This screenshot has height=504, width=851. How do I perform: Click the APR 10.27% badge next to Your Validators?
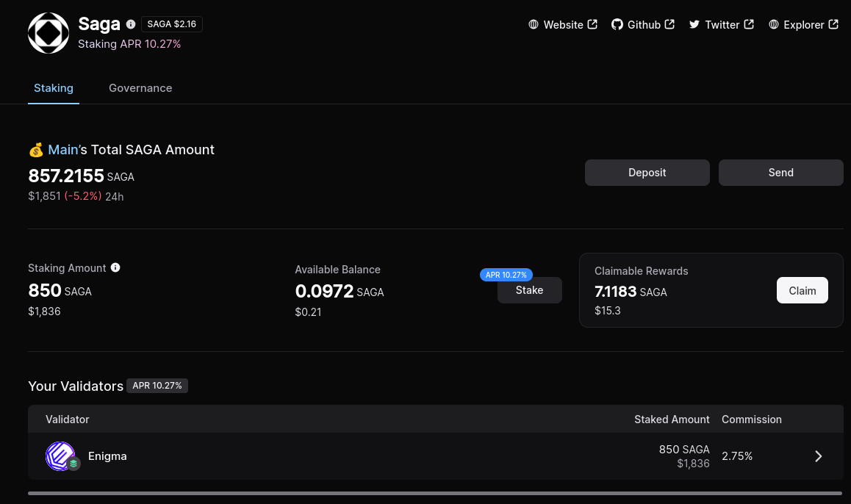(x=157, y=386)
